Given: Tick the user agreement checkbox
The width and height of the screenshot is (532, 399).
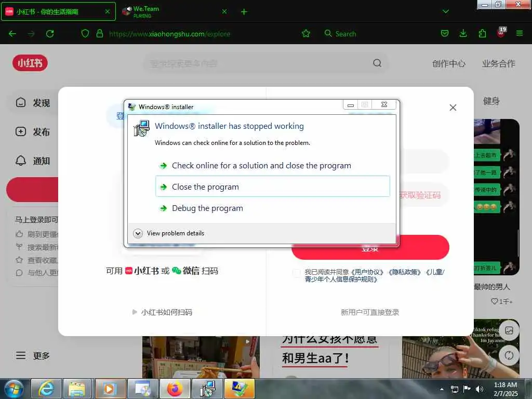Looking at the screenshot, I should click(x=297, y=272).
